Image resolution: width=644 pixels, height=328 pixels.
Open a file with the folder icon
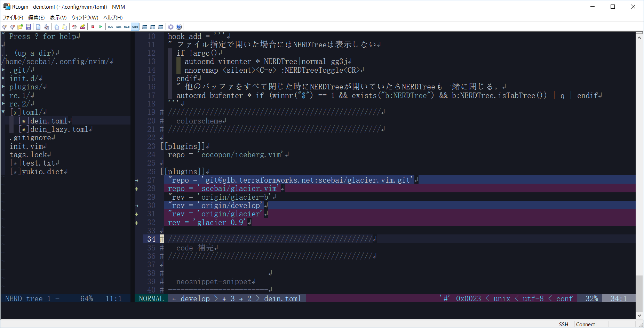(x=20, y=27)
